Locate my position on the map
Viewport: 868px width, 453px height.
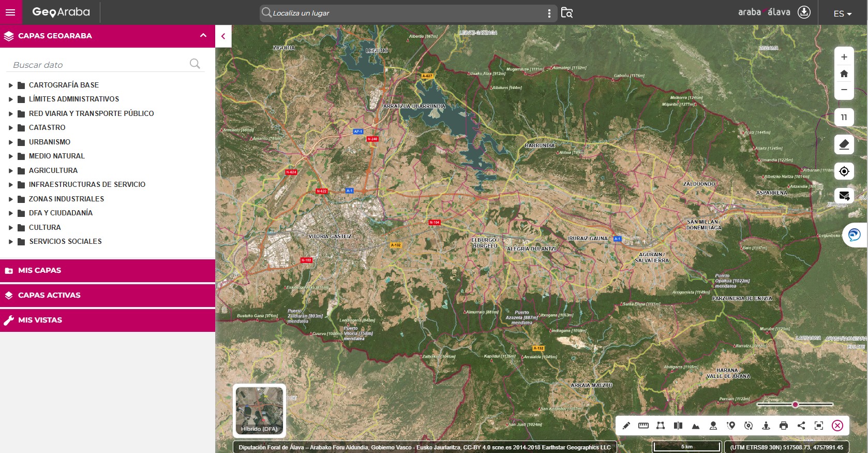(844, 171)
